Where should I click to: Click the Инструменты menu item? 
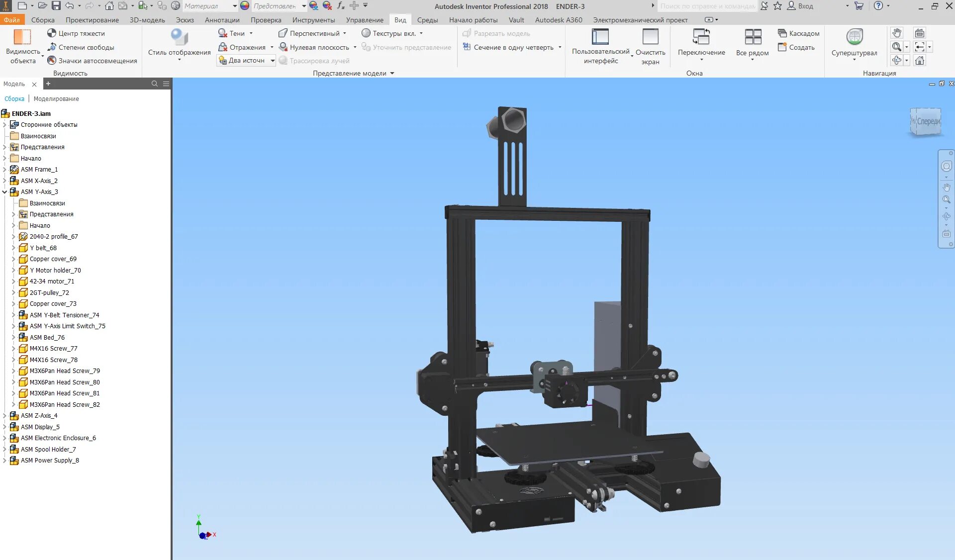313,19
